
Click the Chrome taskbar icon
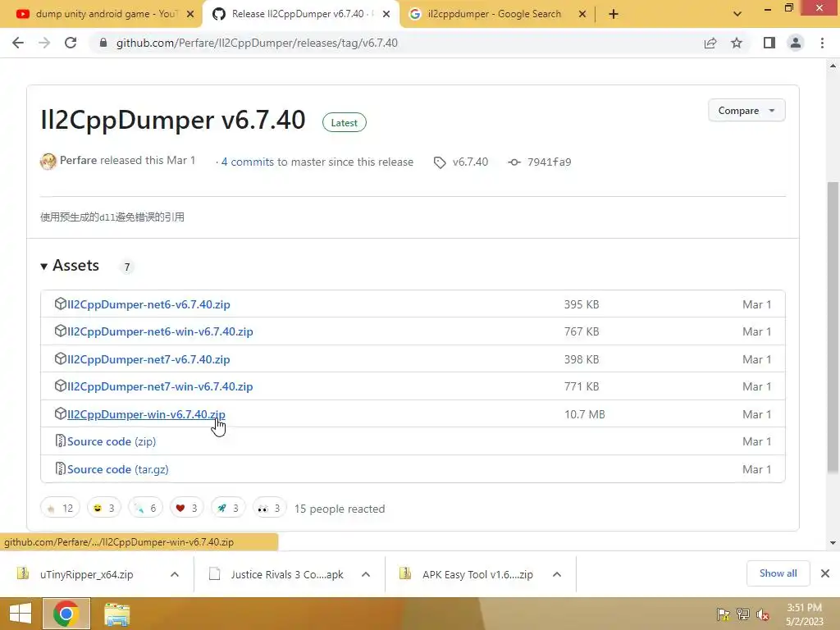coord(66,614)
